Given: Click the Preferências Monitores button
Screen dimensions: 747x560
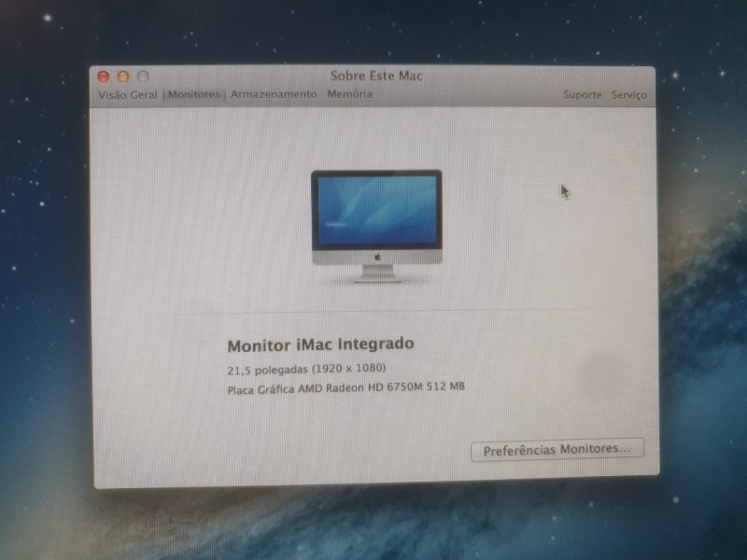Looking at the screenshot, I should pyautogui.click(x=557, y=450).
